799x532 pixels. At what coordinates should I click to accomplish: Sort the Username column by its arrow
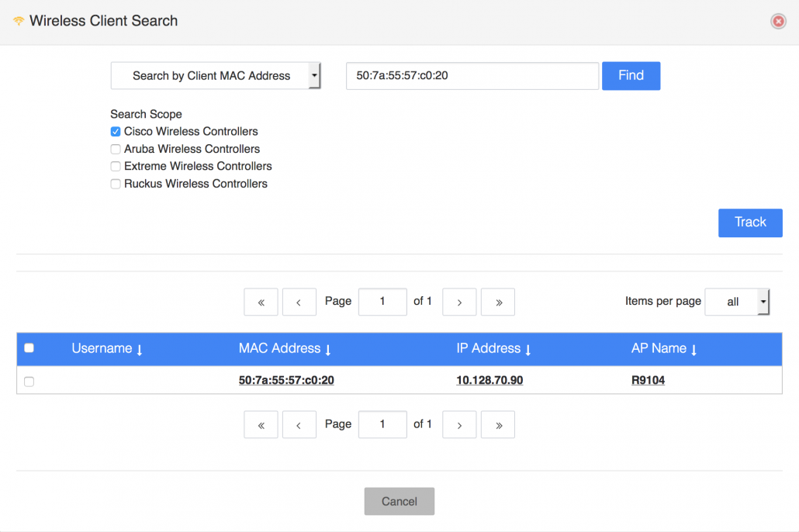[x=139, y=349]
